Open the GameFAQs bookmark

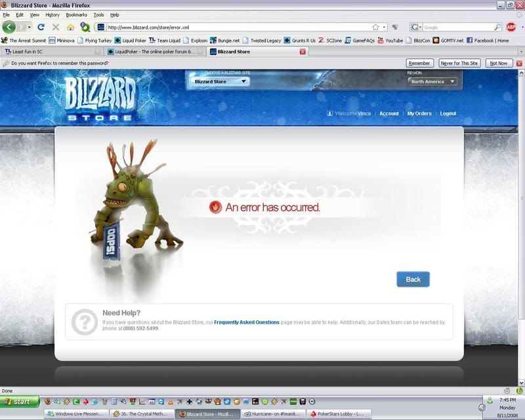tap(360, 41)
